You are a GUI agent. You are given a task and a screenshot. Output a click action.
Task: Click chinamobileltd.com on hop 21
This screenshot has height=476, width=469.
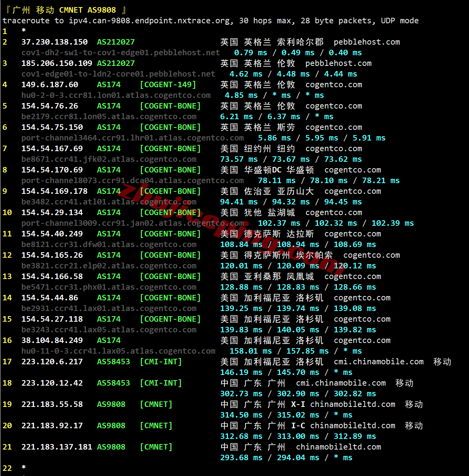click(338, 447)
